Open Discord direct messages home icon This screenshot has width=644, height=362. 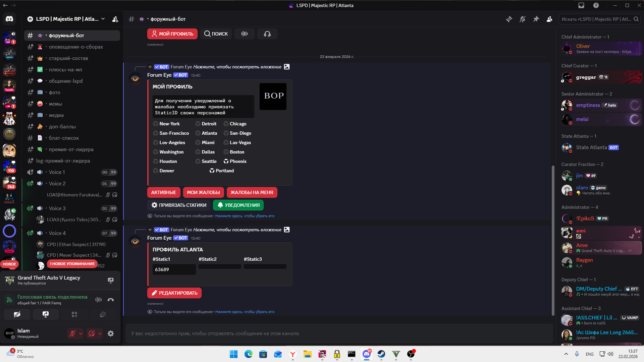[9, 19]
